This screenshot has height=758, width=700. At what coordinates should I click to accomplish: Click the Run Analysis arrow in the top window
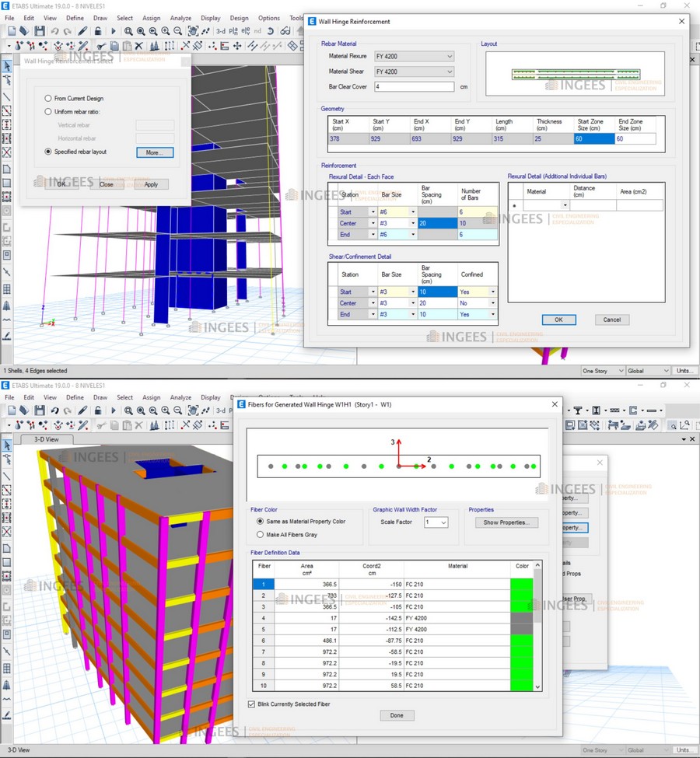(114, 31)
